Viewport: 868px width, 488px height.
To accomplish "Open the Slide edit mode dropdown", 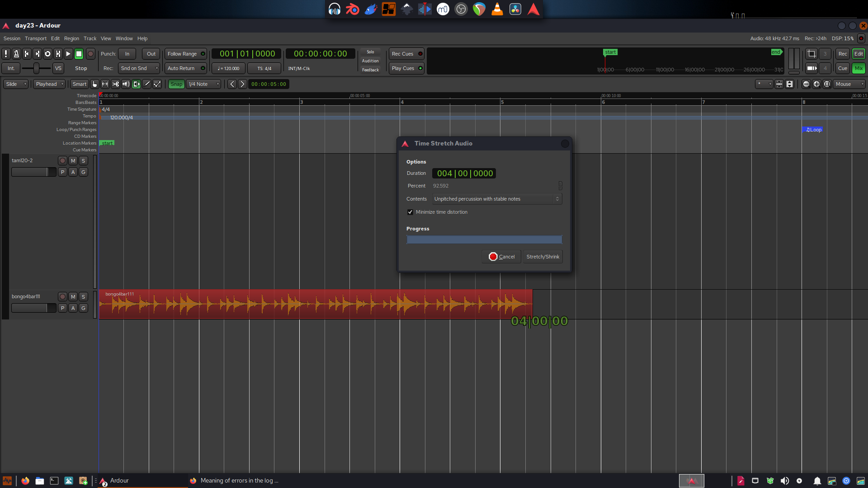I will (x=16, y=84).
